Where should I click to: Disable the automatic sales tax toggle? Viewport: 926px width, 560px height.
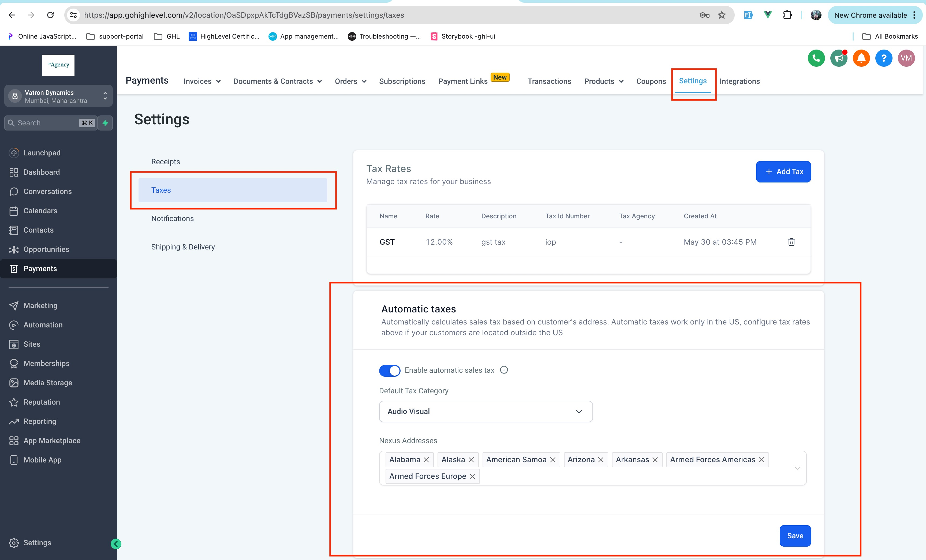pos(389,371)
